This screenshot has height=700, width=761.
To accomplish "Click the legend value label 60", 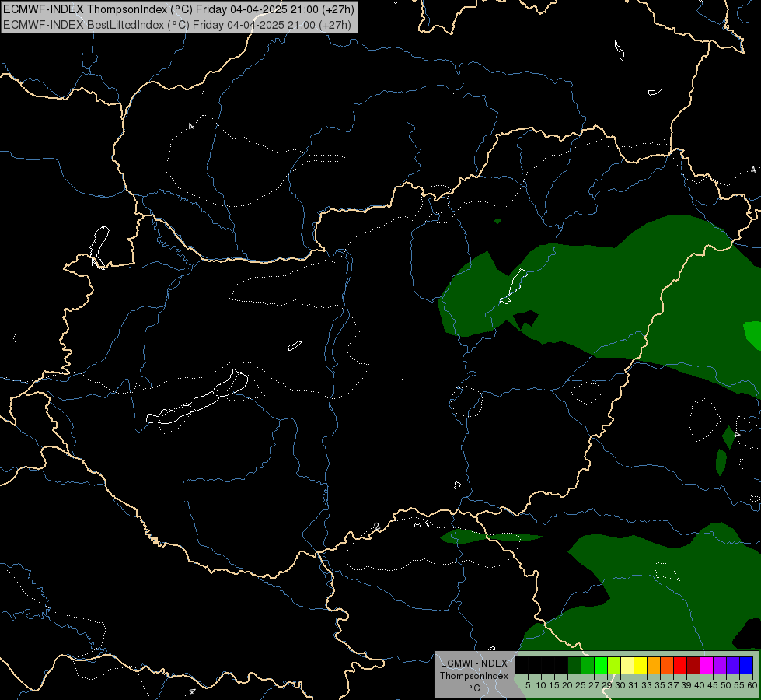I will 752,685.
